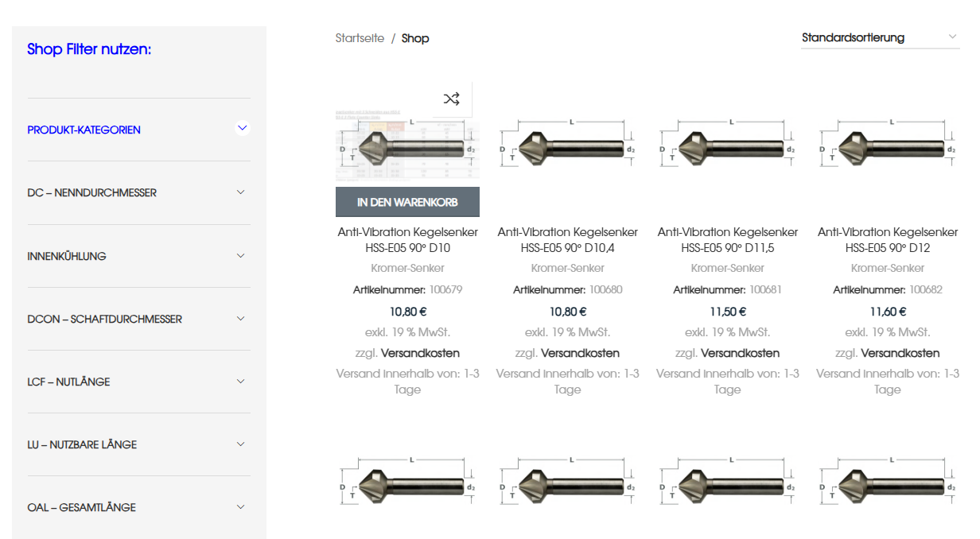Expand the OAL – Gesamtlänge filter
The height and width of the screenshot is (539, 980).
point(241,507)
